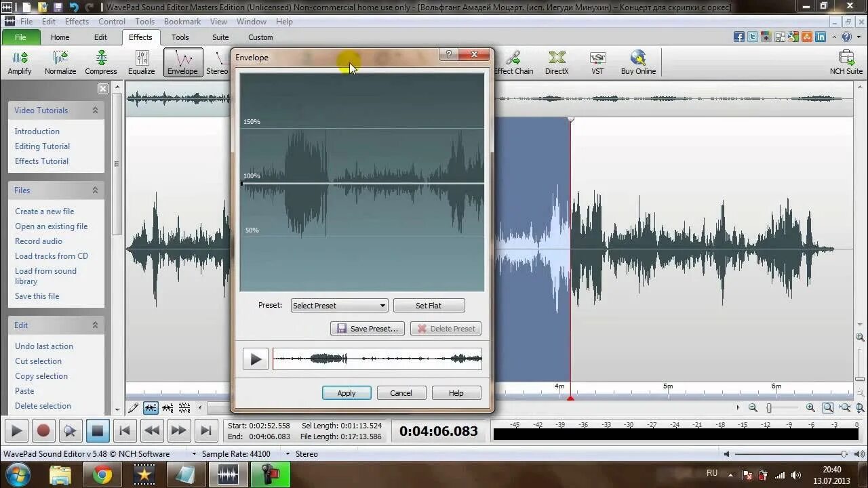Click Help button in Envelope dialog
This screenshot has width=868, height=488.
pos(456,393)
